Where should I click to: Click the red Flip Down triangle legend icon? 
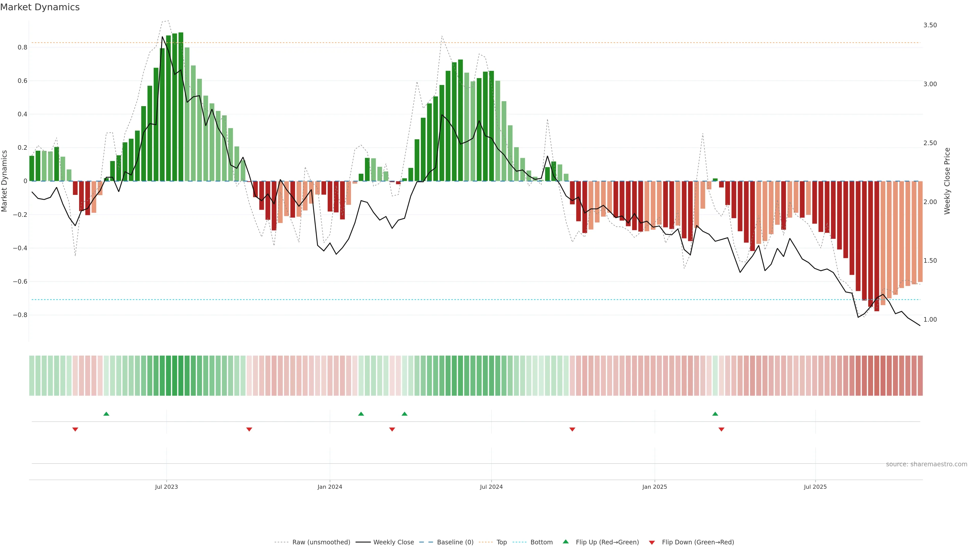click(x=652, y=543)
